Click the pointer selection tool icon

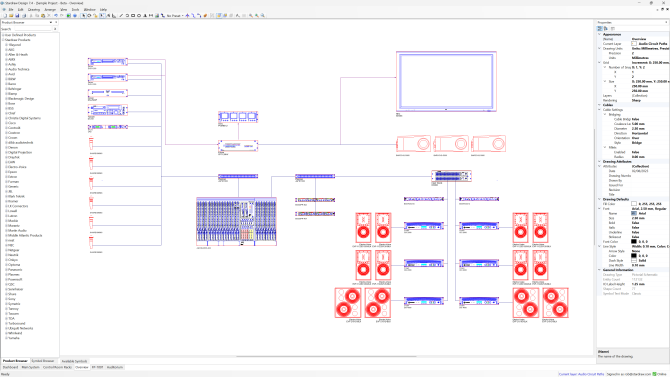point(84,15)
